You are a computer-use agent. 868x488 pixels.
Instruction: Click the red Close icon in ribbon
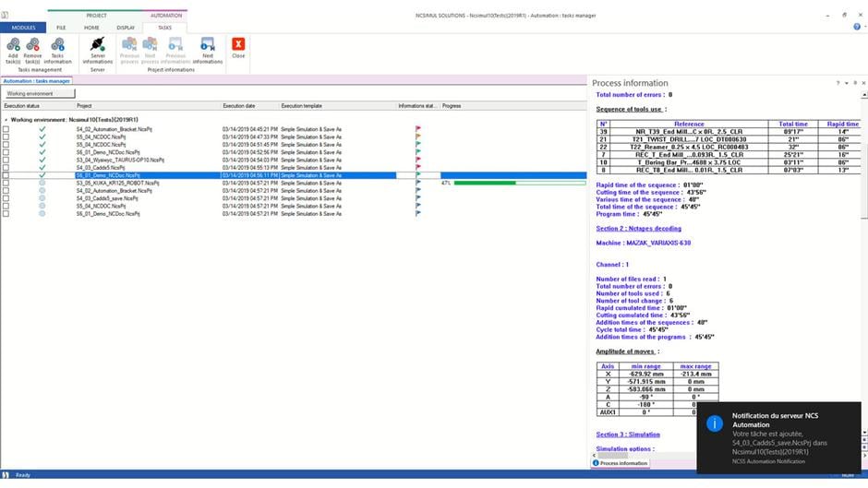click(x=238, y=44)
